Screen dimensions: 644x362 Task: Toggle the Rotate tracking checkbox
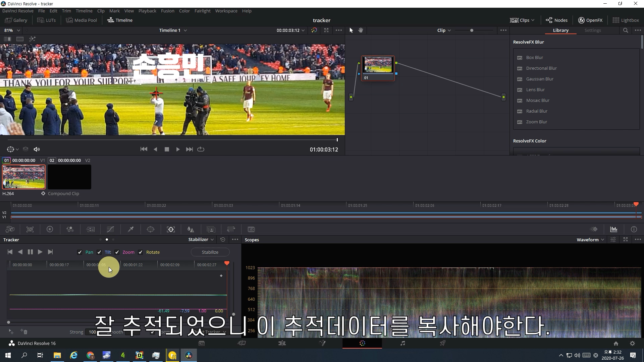[x=141, y=252]
